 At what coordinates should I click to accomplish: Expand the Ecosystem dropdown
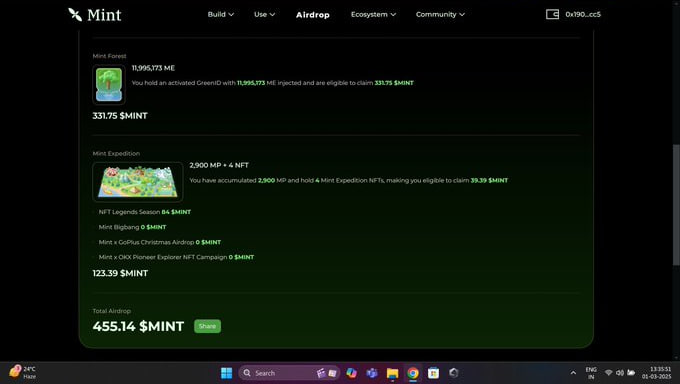373,14
